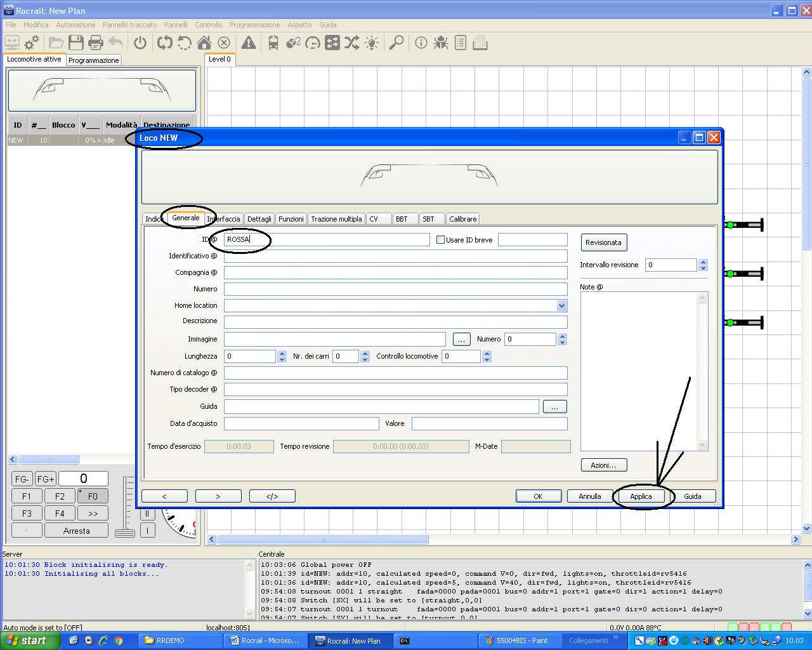Click the dark square routes toolbar icon
Screen dimensions: 812x650
332,43
